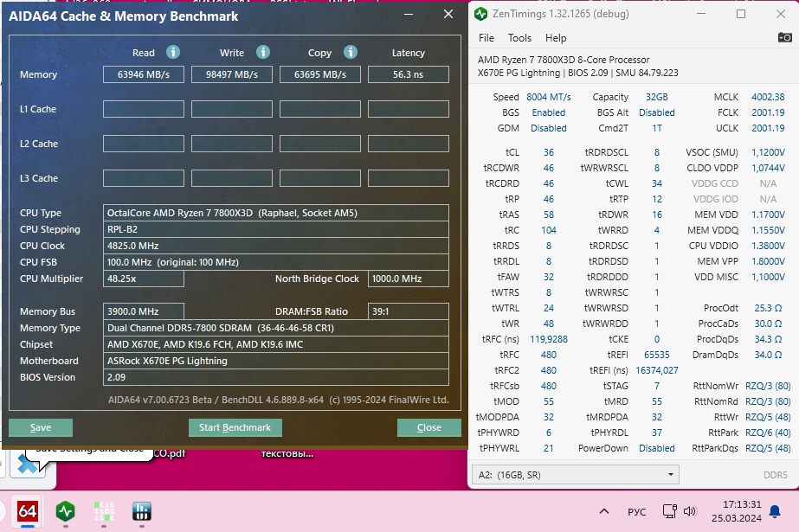Click the dark bar-chart taskbar icon
Image resolution: width=799 pixels, height=532 pixels.
tap(142, 511)
